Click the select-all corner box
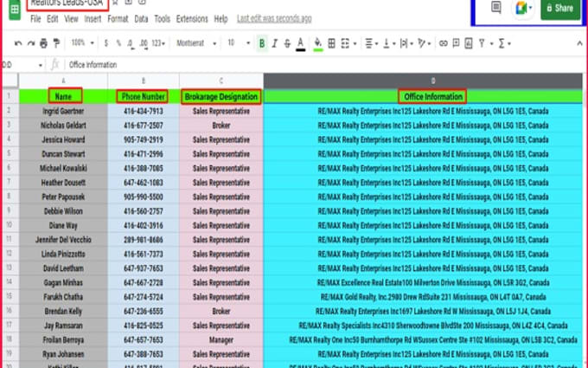The height and width of the screenshot is (368, 588). pos(10,81)
